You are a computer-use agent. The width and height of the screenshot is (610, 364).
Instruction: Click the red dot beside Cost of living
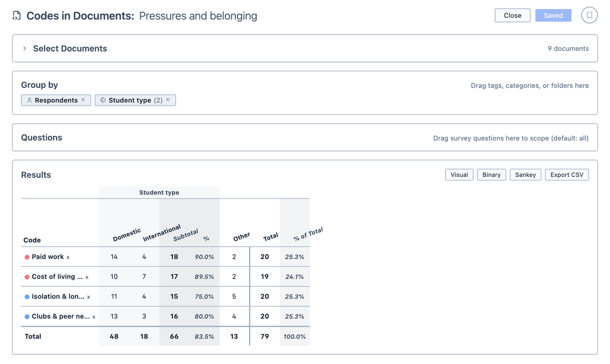[27, 277]
